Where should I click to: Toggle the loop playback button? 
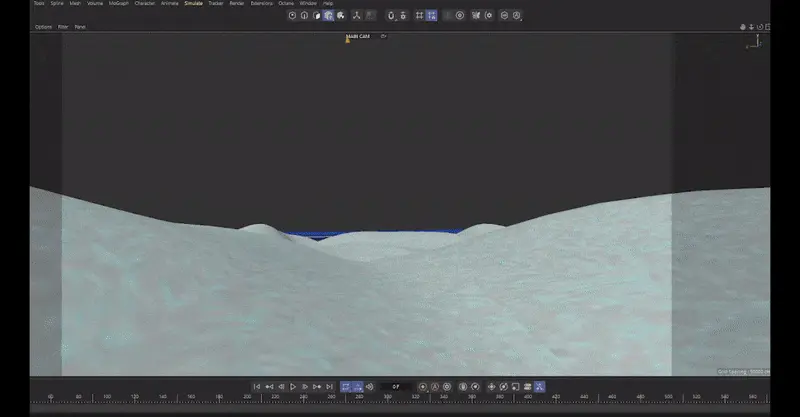[x=345, y=386]
